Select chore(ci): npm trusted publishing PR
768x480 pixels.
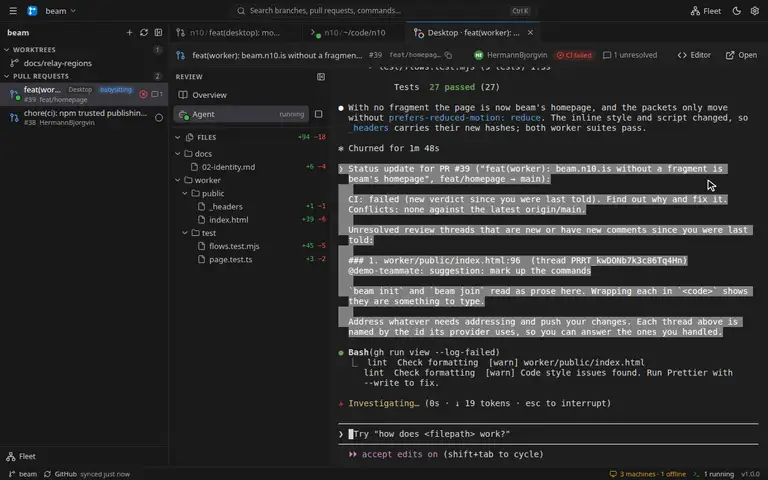(84, 117)
